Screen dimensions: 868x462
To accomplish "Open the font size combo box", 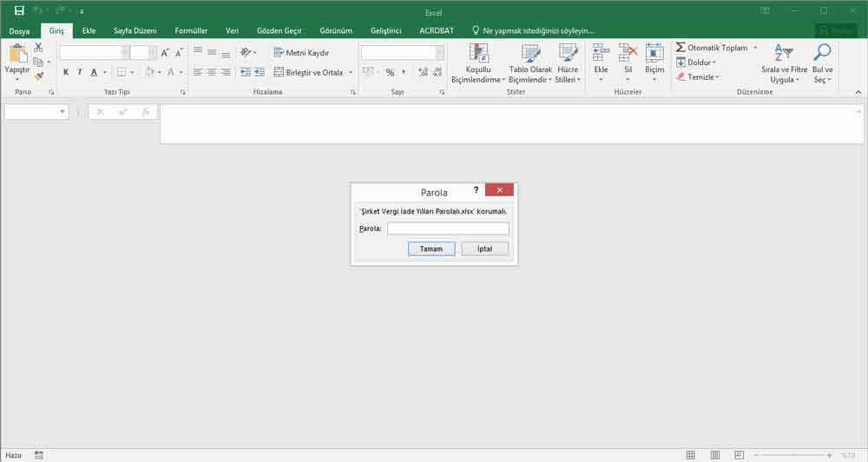I will pyautogui.click(x=144, y=53).
